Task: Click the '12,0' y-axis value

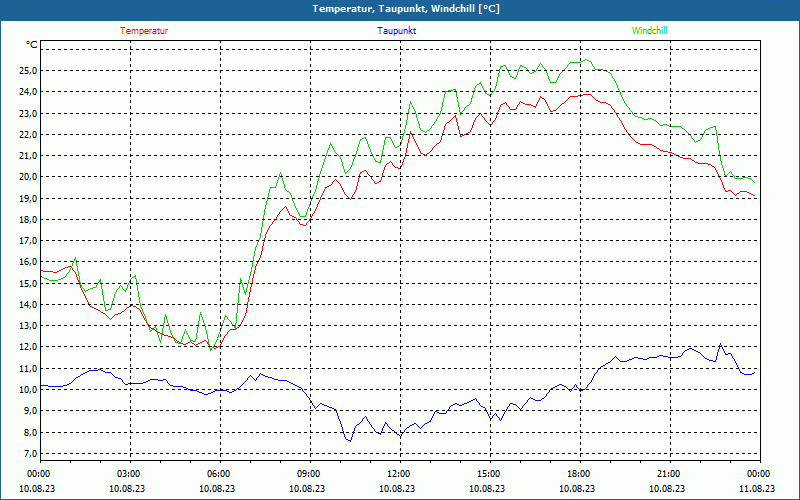Action: click(28, 347)
